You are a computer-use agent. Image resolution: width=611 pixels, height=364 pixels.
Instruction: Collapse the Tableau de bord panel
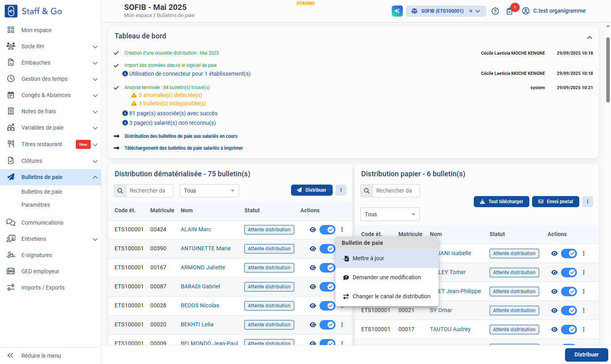pos(590,38)
